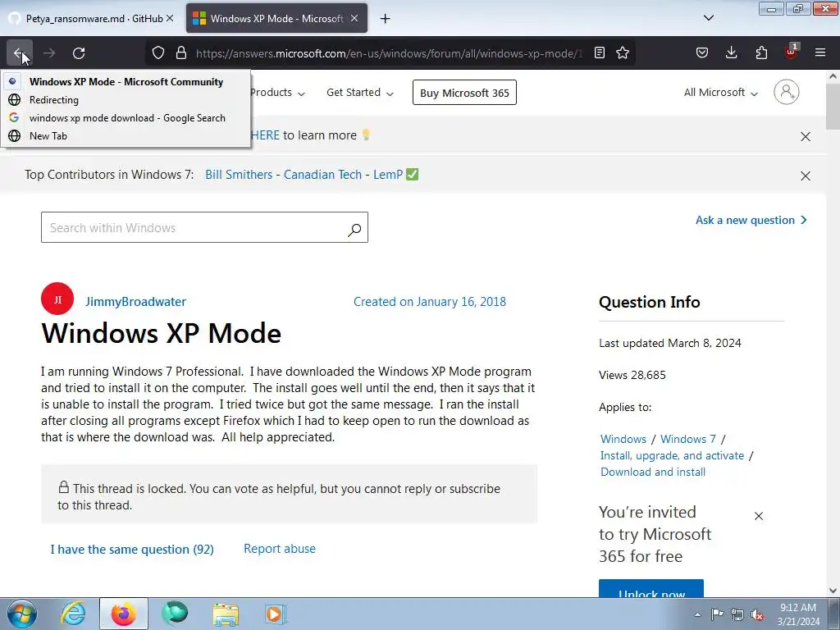
Task: Show hidden tray icons arrow
Action: coord(697,614)
